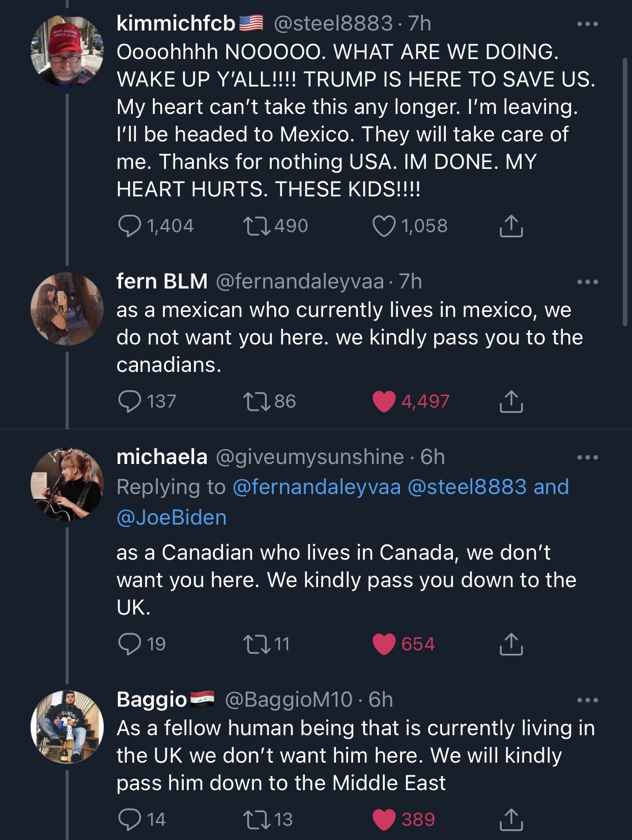Share fern BLM's tweet
This screenshot has height=840, width=632.
point(511,401)
